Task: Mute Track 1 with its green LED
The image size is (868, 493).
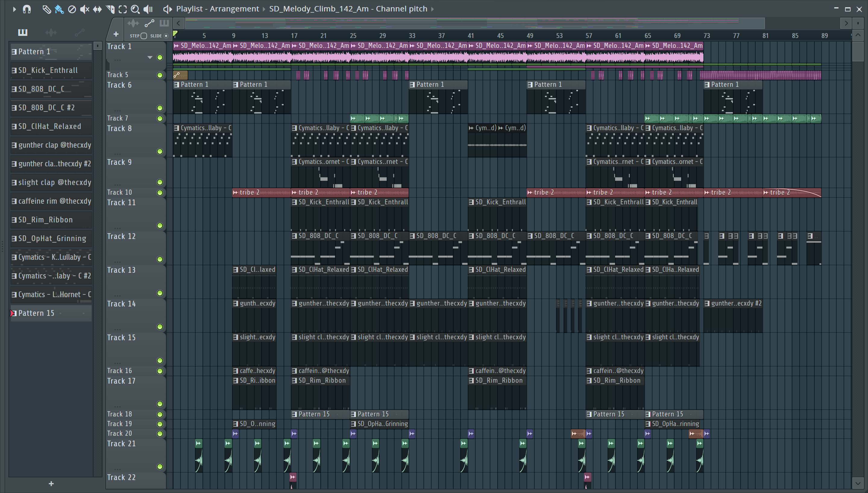Action: (160, 58)
